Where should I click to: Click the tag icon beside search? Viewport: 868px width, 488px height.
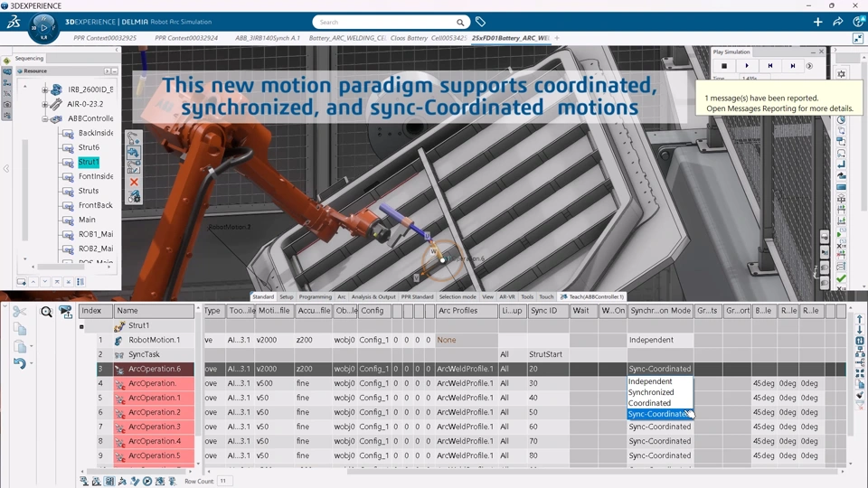[x=480, y=22]
